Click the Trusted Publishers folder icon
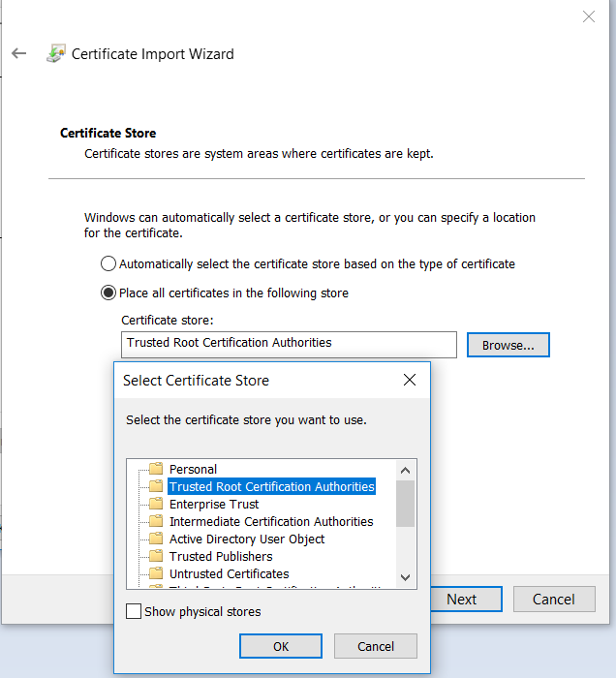The width and height of the screenshot is (616, 678). click(x=155, y=557)
